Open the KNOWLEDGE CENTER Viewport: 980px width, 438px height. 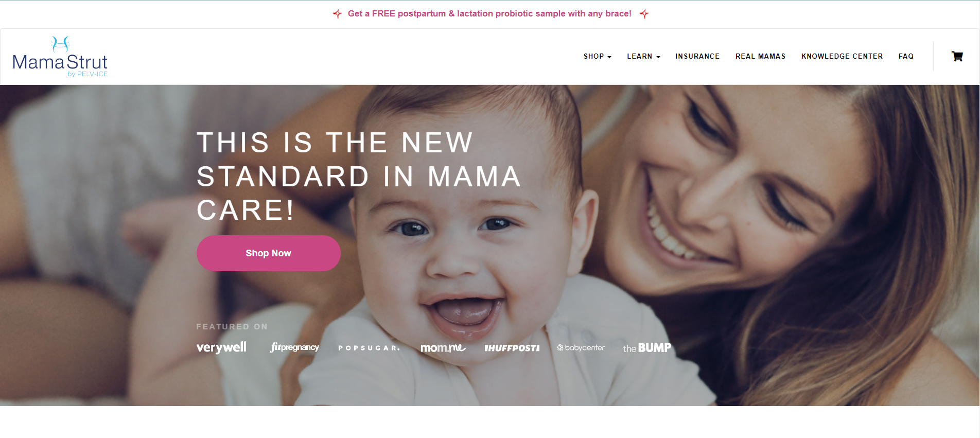point(842,57)
